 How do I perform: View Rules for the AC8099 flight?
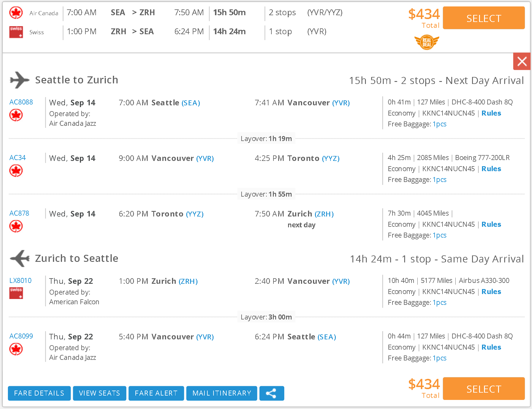click(x=491, y=347)
